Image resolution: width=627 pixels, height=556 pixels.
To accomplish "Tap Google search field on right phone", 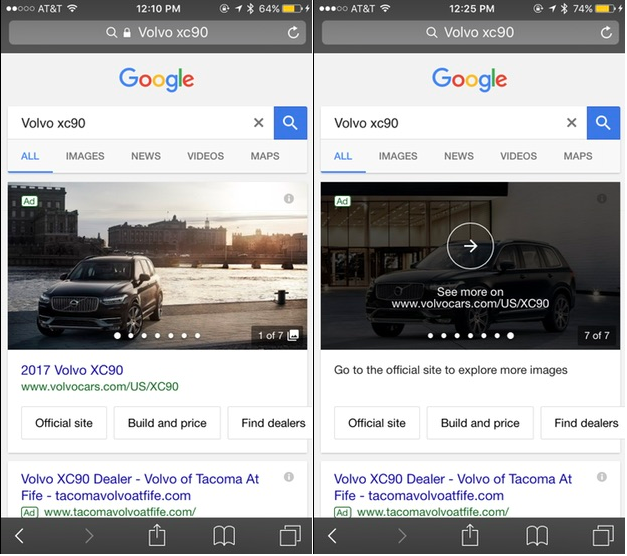I will 454,123.
